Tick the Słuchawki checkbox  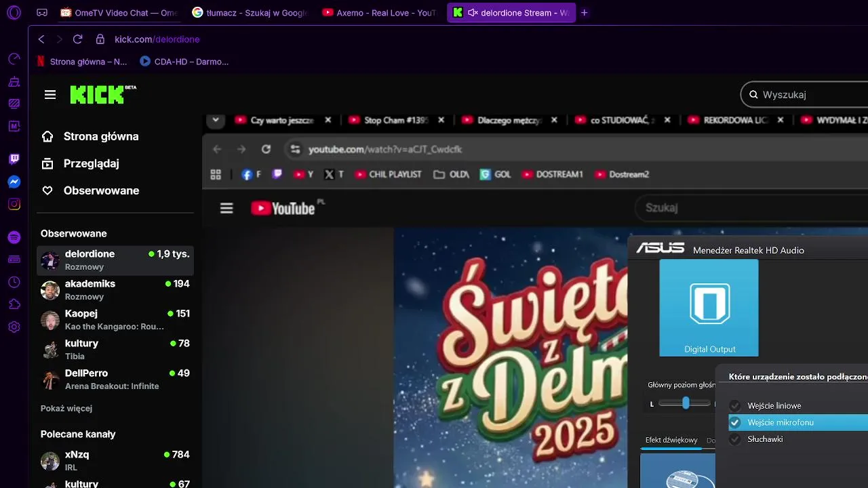click(x=735, y=439)
